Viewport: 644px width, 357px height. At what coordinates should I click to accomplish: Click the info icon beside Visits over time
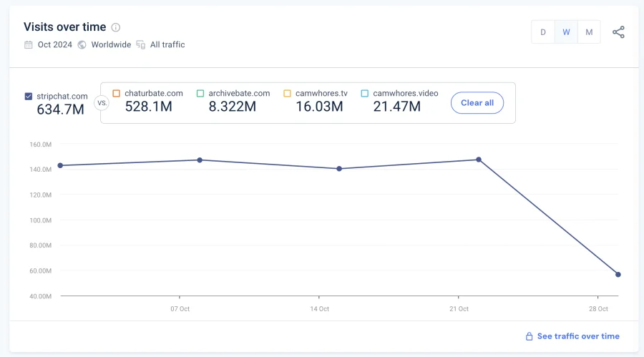pyautogui.click(x=116, y=27)
